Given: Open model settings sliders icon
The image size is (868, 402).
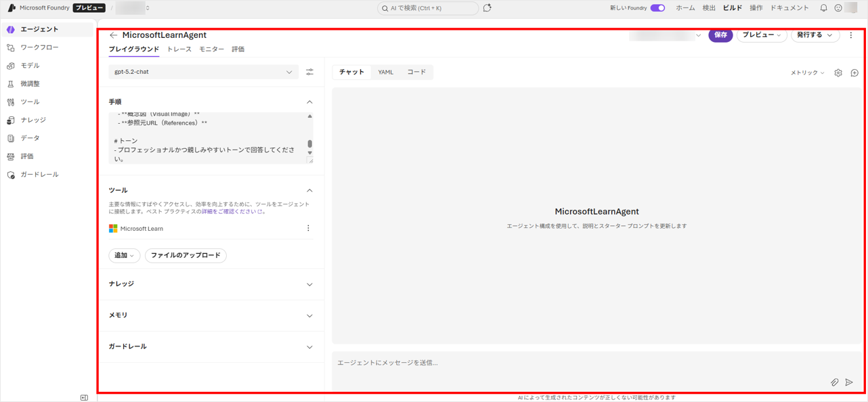Looking at the screenshot, I should tap(309, 72).
